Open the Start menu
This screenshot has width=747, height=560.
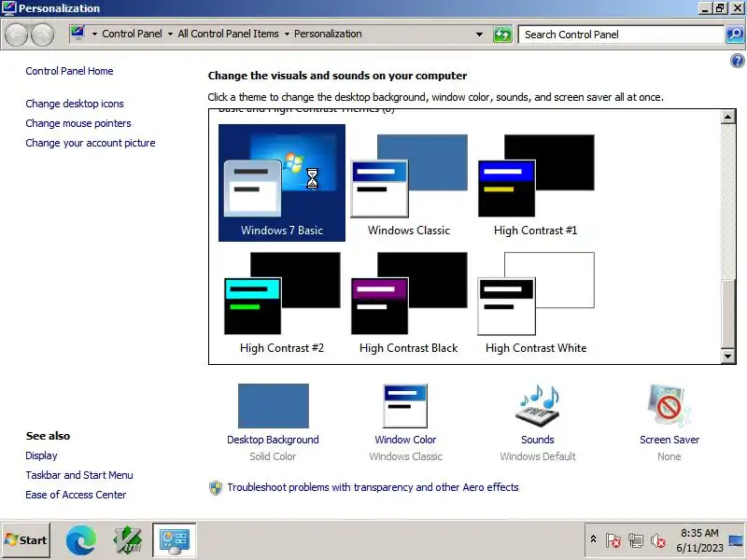(26, 540)
